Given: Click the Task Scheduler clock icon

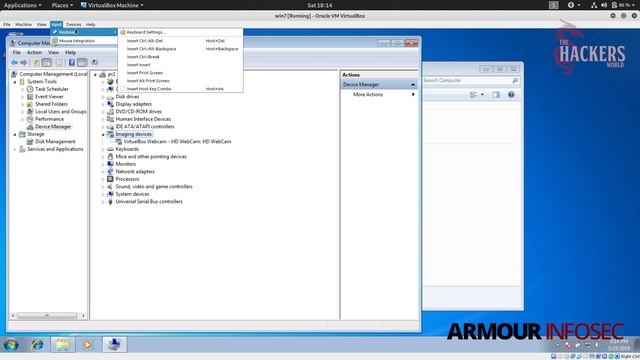Looking at the screenshot, I should (x=30, y=89).
